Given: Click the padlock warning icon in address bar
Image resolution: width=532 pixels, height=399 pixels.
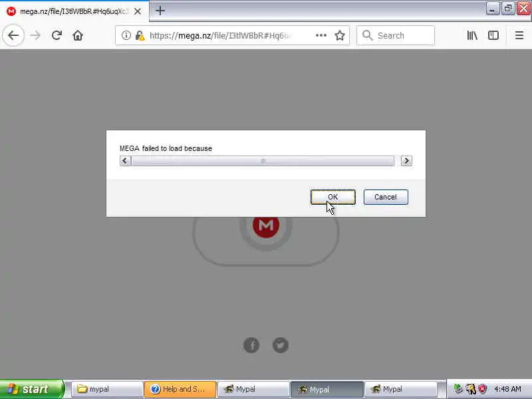Looking at the screenshot, I should click(140, 35).
